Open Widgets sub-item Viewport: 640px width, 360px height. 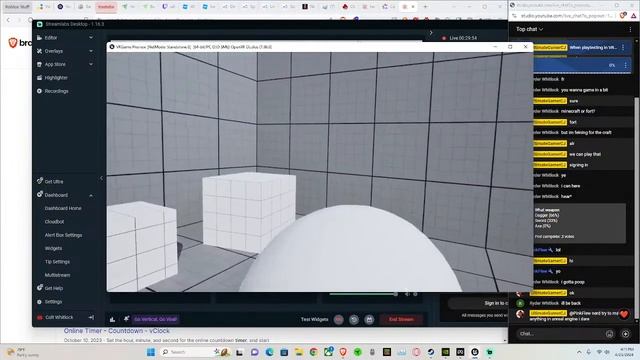53,248
